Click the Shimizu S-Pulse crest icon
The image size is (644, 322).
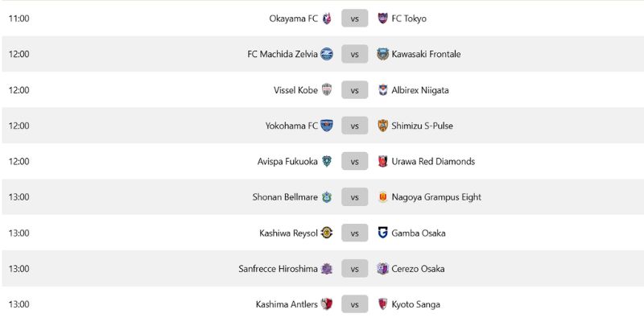pyautogui.click(x=383, y=126)
